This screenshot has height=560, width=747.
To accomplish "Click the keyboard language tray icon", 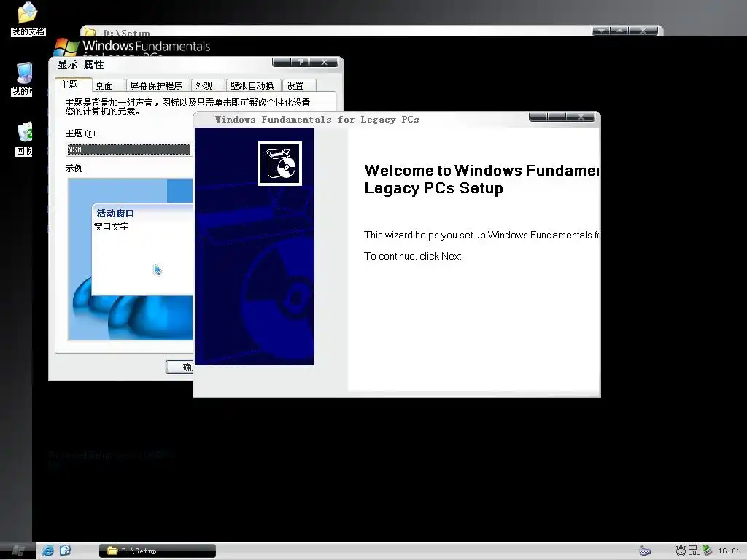I will (x=645, y=551).
